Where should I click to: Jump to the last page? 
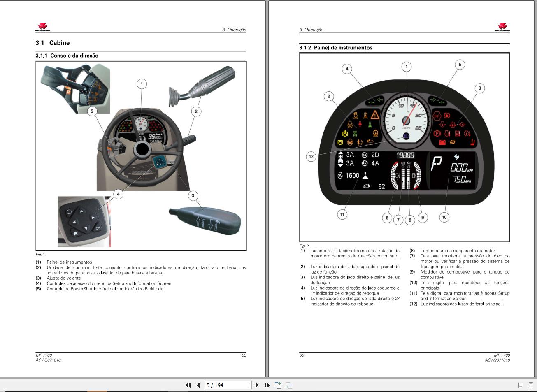[x=267, y=385]
